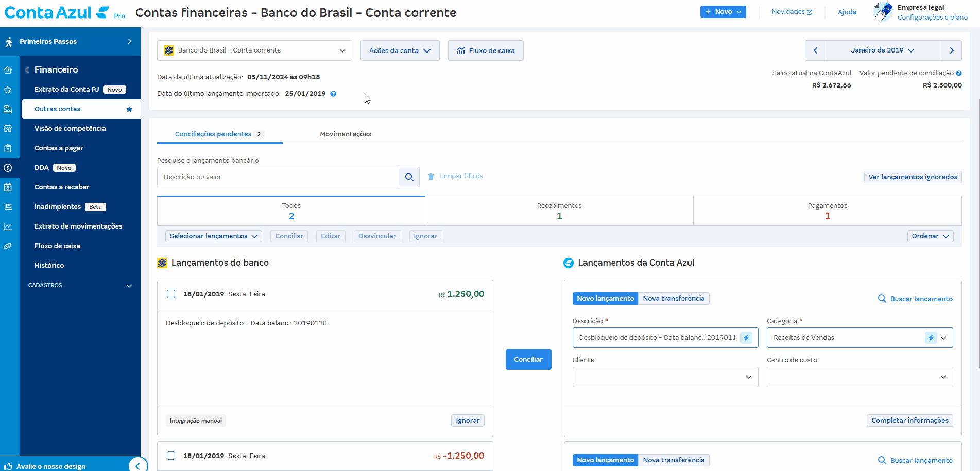Collapse sidebar with round chevron button
Image resolution: width=980 pixels, height=471 pixels.
tap(137, 465)
